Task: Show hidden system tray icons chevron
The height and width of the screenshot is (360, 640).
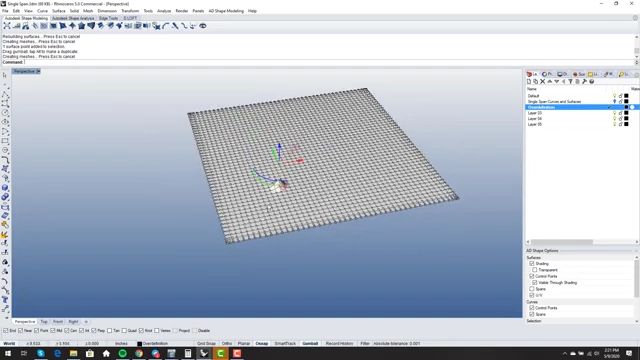Action: [565, 353]
